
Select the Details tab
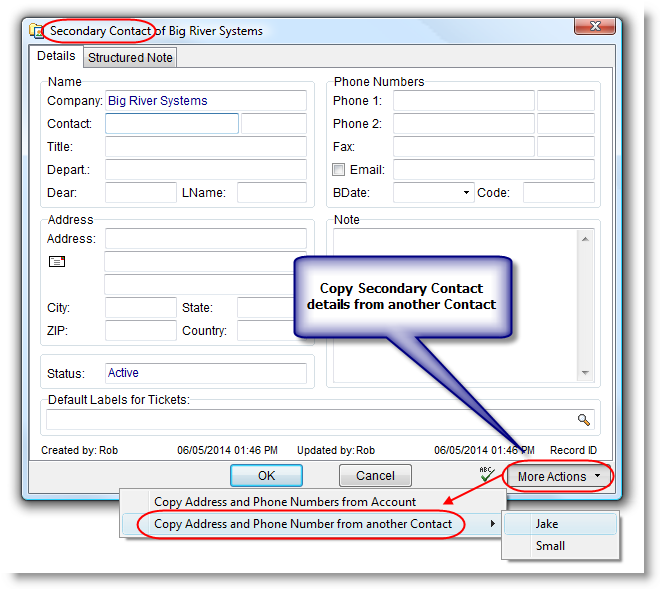click(x=56, y=57)
